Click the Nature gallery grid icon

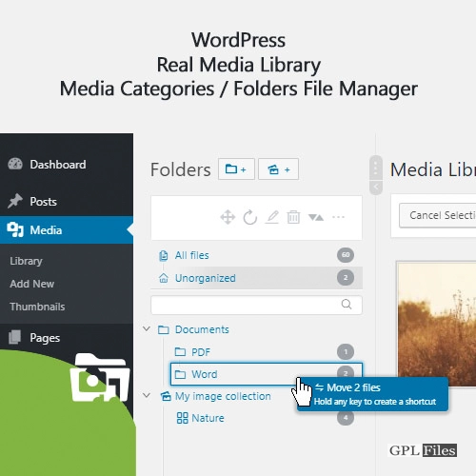[182, 418]
